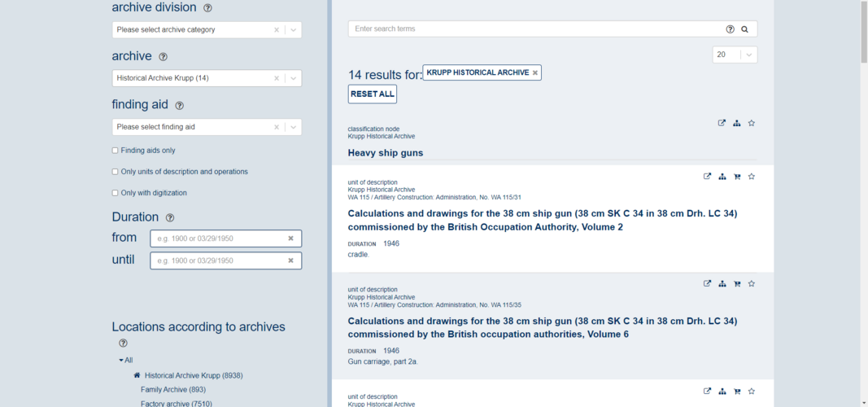Tick Only with digitization checkbox

tap(116, 193)
